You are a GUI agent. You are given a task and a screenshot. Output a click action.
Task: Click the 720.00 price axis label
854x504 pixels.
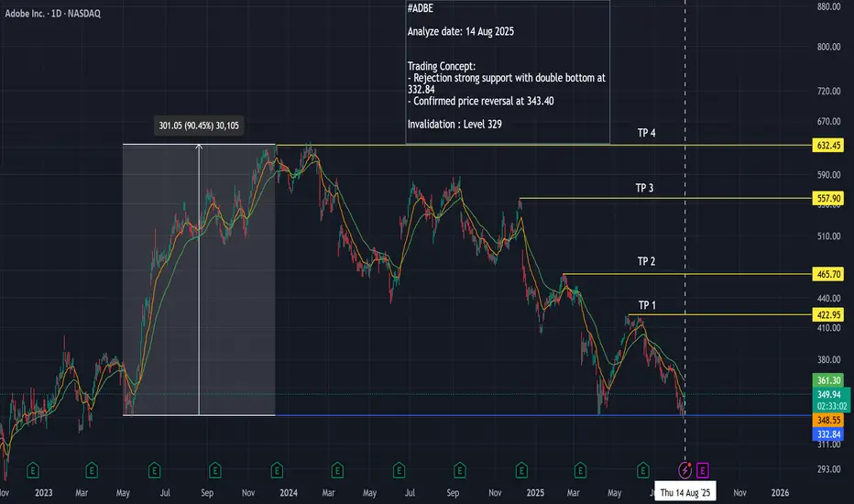click(x=828, y=91)
